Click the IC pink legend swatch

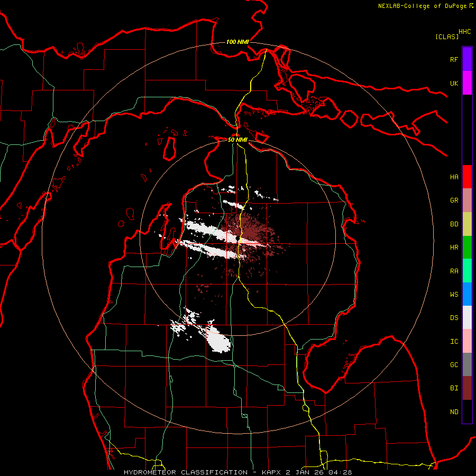pyautogui.click(x=467, y=341)
